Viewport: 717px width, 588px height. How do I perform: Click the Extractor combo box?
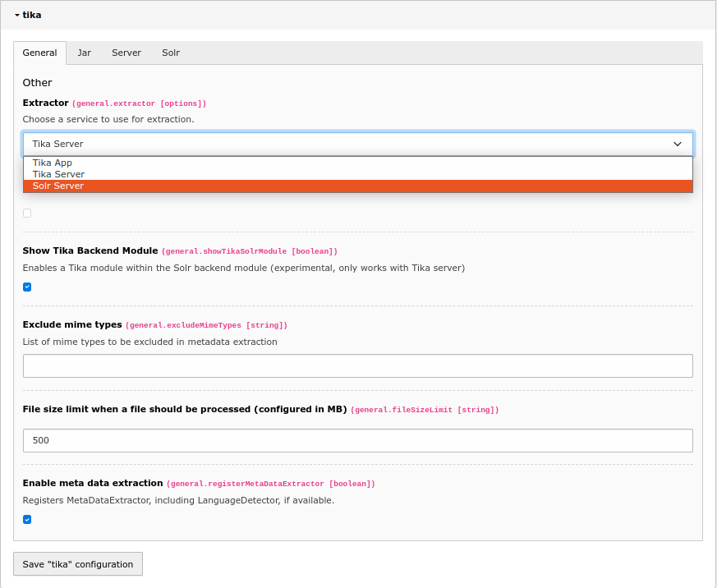pyautogui.click(x=329, y=144)
